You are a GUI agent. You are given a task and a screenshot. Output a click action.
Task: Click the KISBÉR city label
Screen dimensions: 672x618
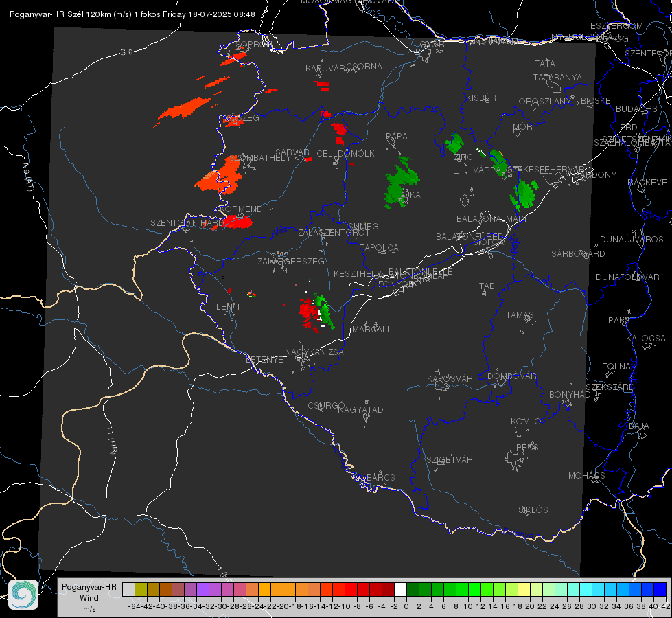coord(481,98)
